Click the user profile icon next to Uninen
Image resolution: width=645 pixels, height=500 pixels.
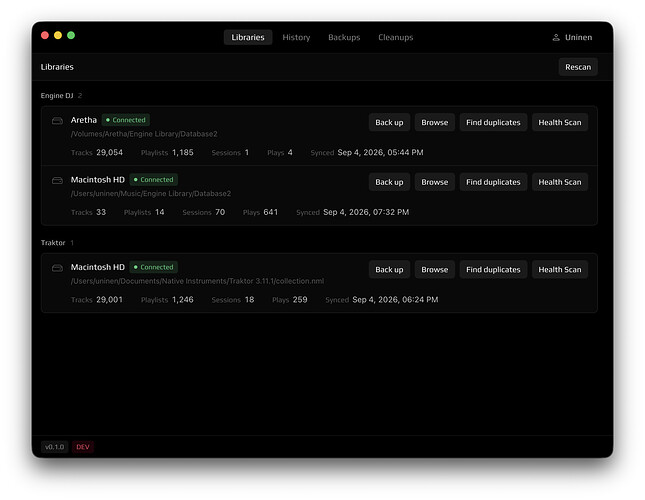(x=556, y=37)
